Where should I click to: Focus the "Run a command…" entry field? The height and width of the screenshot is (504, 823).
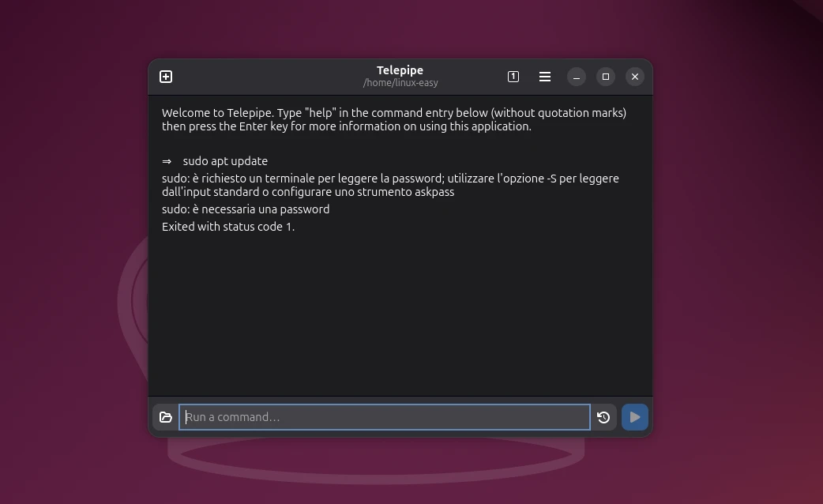pos(385,417)
